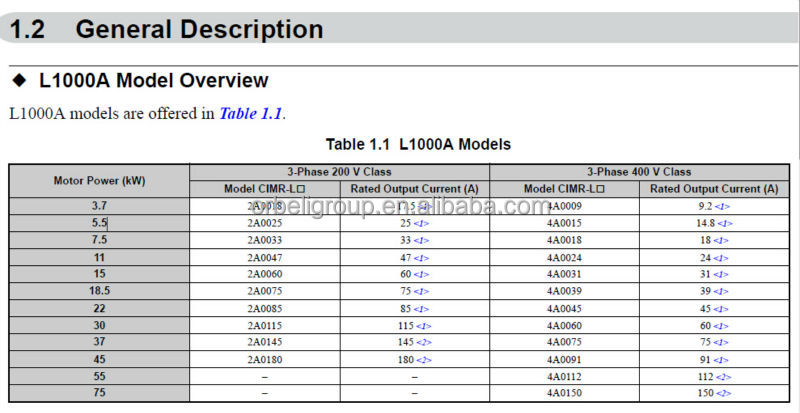Viewport: 800px width, 413px height.
Task: Open footnote <2> beside 145 A current
Action: tap(423, 343)
